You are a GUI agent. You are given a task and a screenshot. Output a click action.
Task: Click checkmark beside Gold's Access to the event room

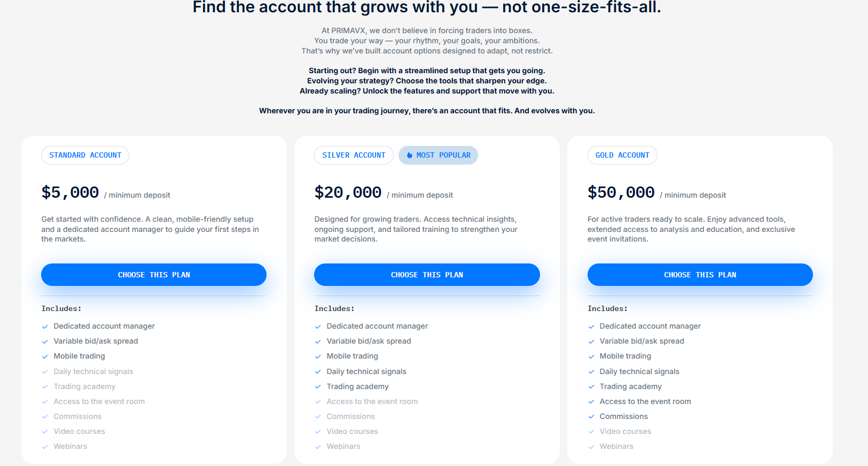coord(591,402)
